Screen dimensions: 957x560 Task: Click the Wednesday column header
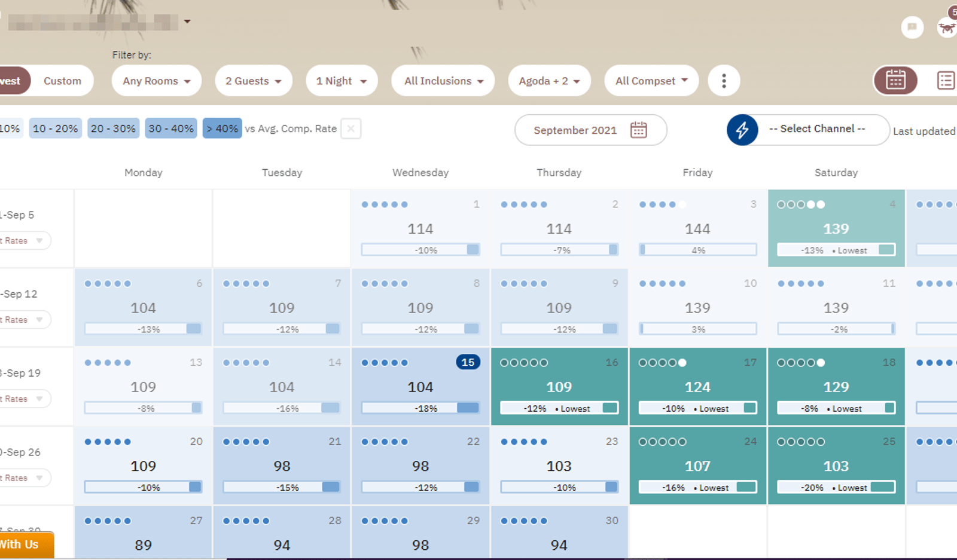pos(420,172)
